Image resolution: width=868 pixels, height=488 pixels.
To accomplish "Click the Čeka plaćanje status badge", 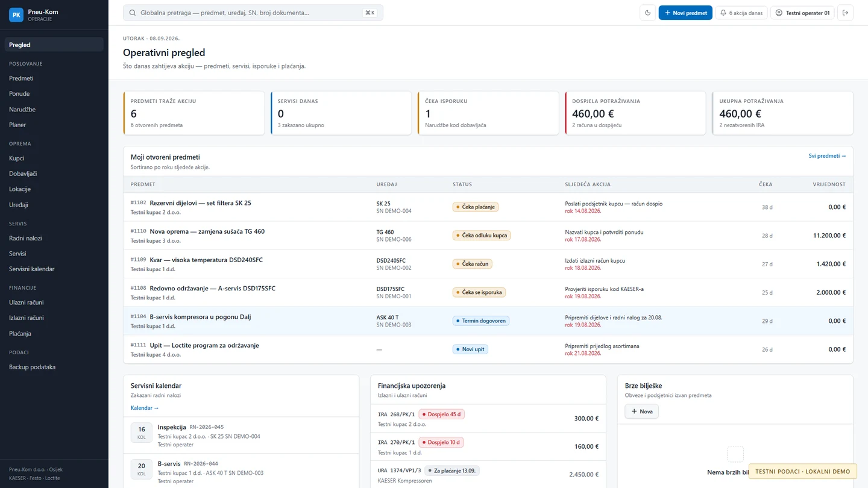I will [476, 207].
